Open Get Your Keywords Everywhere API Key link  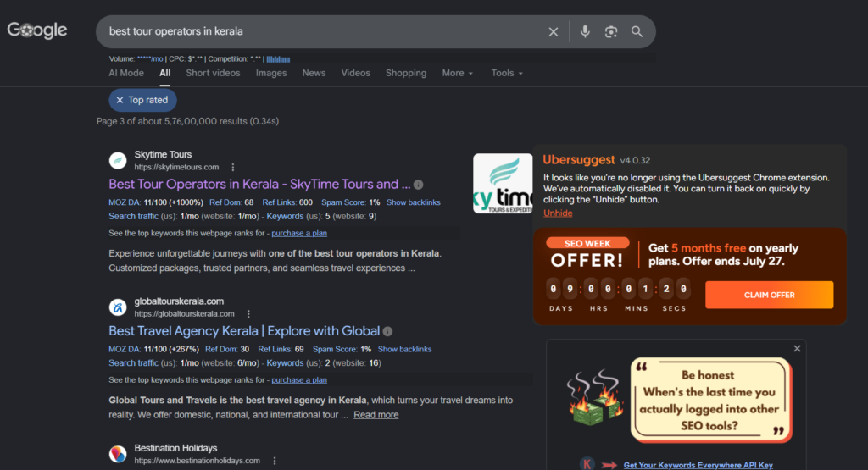pyautogui.click(x=698, y=465)
